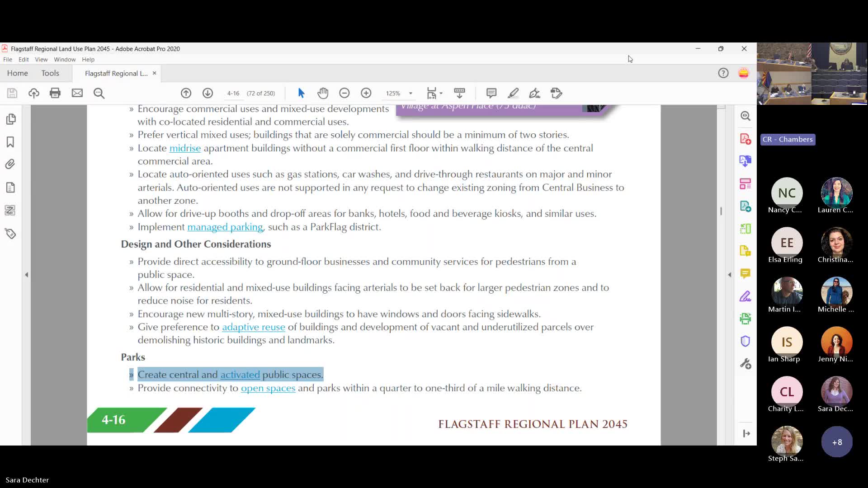Screen dimensions: 868x488
Task: Open Page Thumbnails panel
Action: (11, 119)
